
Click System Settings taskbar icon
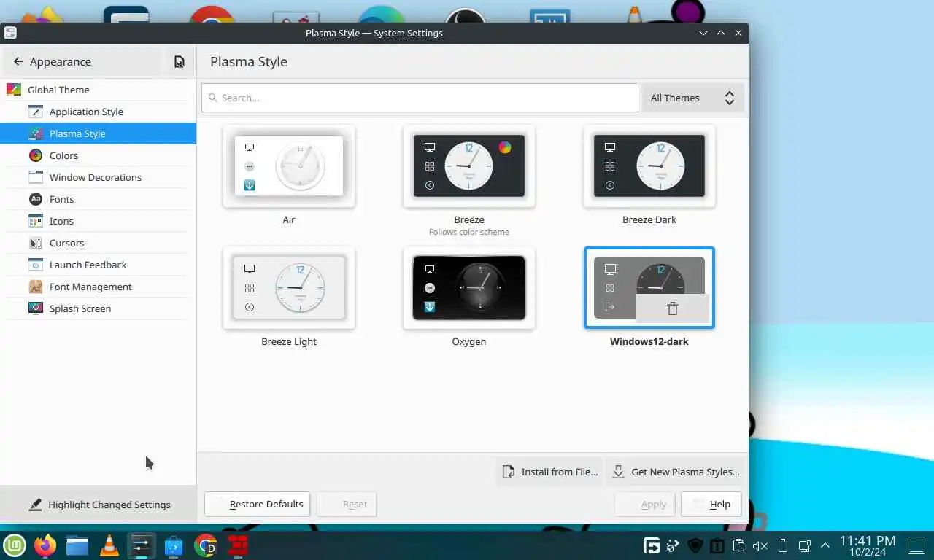click(142, 545)
